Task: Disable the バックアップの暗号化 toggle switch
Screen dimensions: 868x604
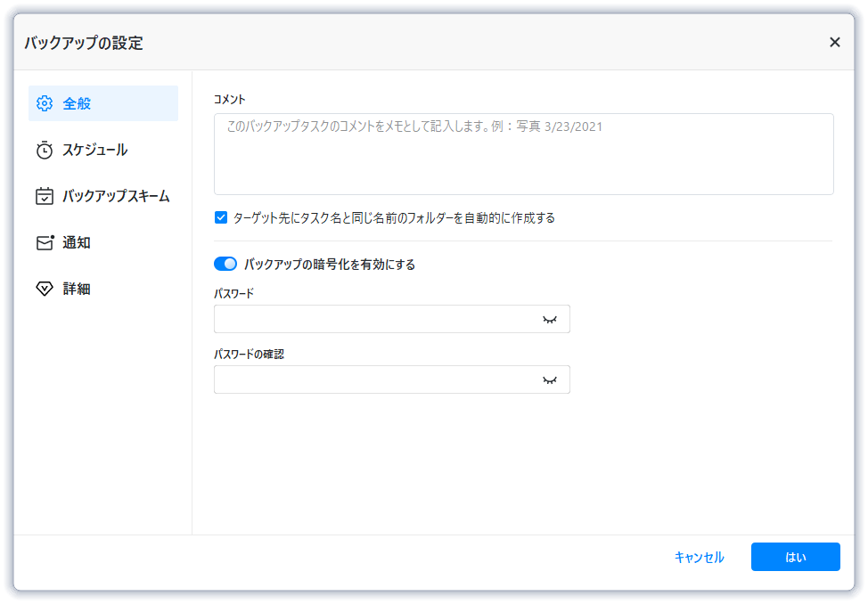Action: pos(225,264)
